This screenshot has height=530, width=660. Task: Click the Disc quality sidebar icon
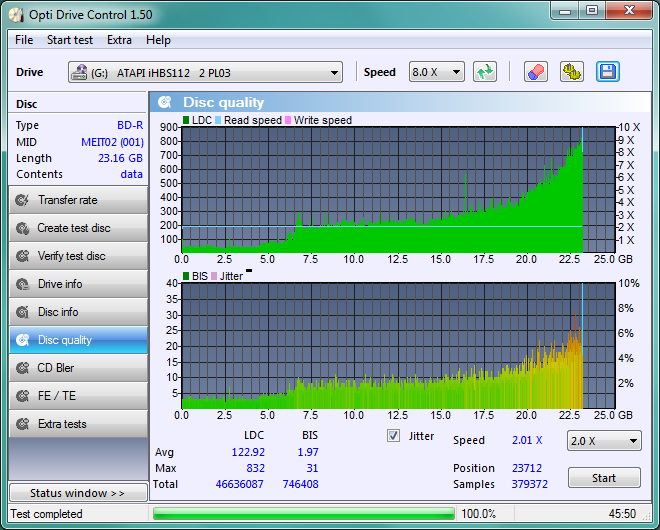22,340
